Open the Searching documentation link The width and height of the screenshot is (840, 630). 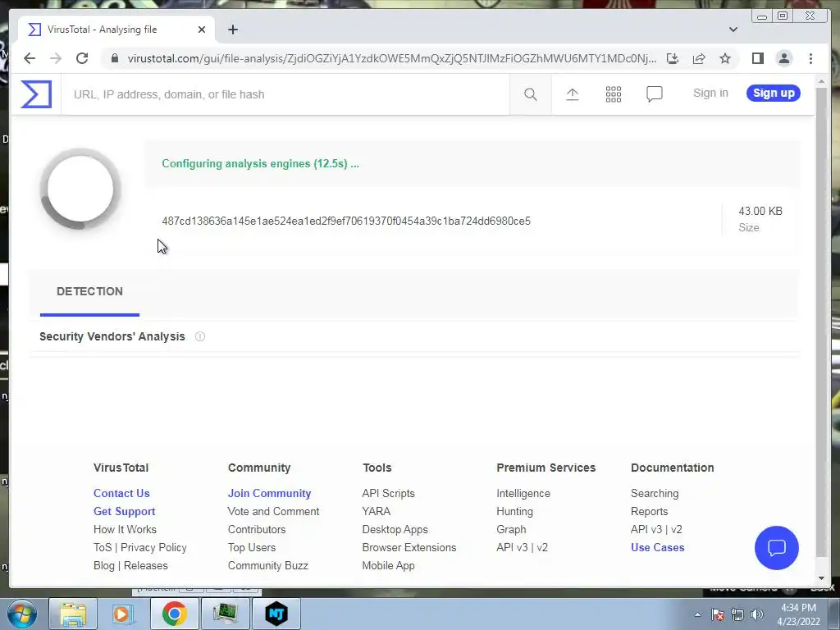655,493
